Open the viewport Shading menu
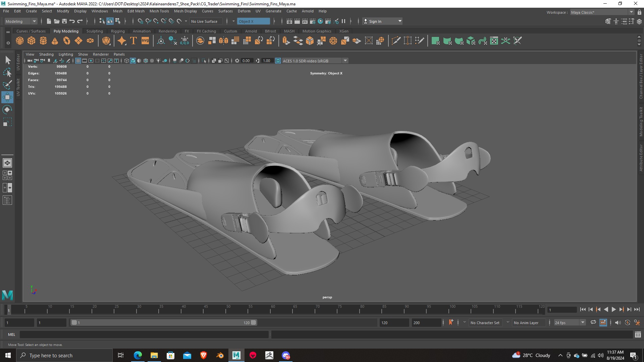644x362 pixels. click(x=46, y=54)
